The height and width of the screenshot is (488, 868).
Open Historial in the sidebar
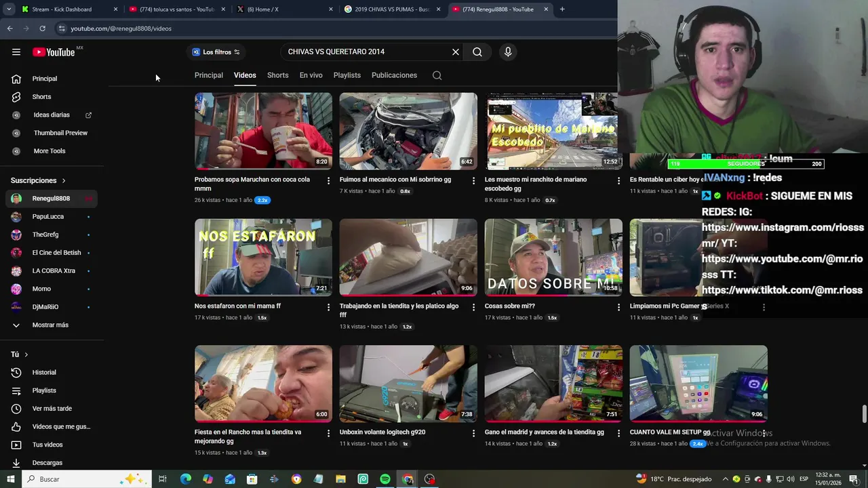point(52,373)
